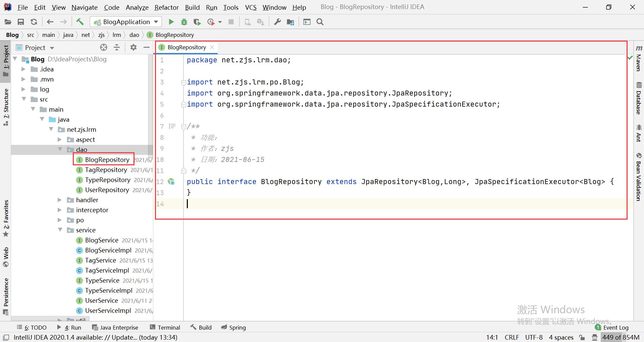This screenshot has height=342, width=644.
Task: Open Project Structure icon
Action: [290, 22]
